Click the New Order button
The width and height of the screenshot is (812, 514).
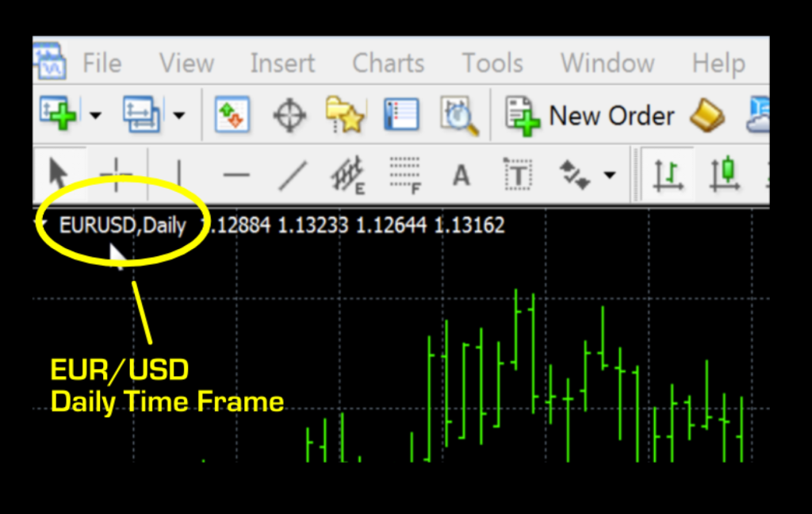click(591, 116)
